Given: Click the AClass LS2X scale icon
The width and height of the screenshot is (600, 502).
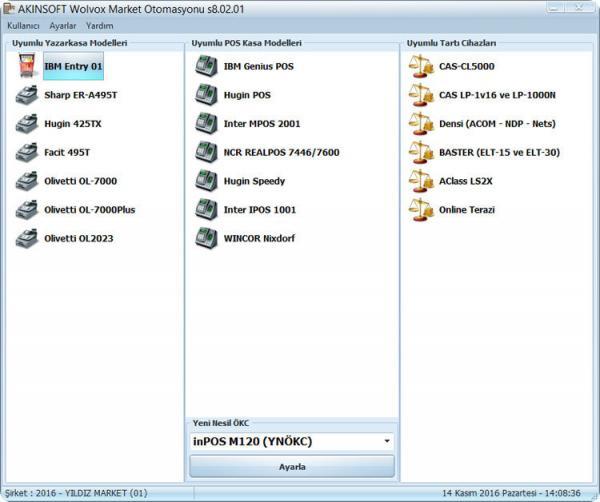Looking at the screenshot, I should pos(421,181).
